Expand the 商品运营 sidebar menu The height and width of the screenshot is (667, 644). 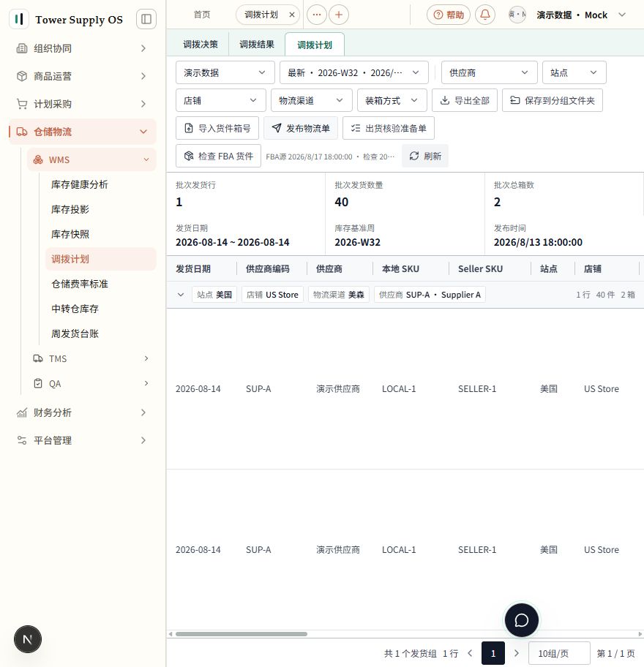point(83,76)
